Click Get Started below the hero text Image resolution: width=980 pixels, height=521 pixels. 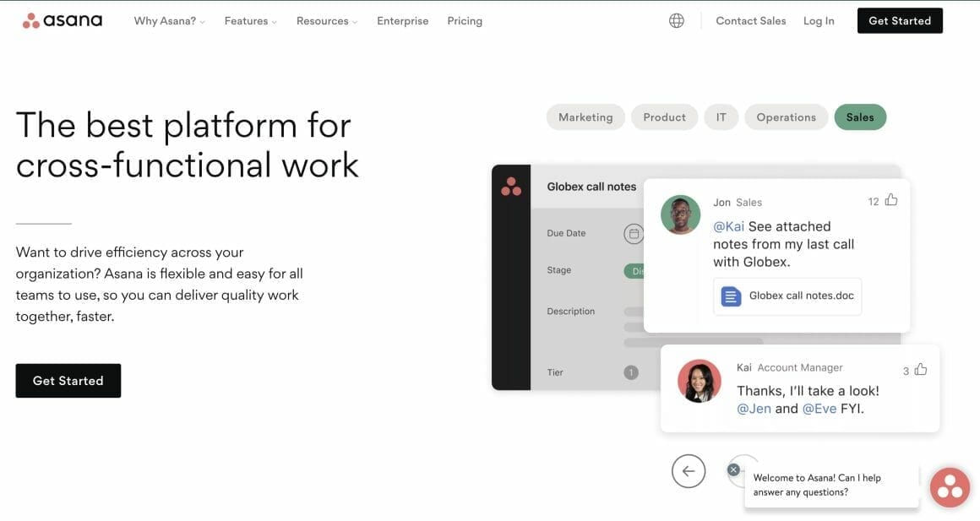pos(68,381)
